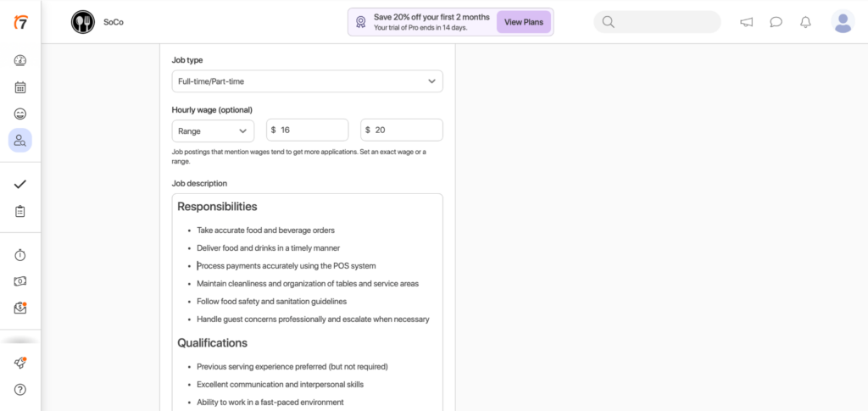This screenshot has width=868, height=411.
Task: Open the megaphone announcements icon
Action: click(x=746, y=22)
